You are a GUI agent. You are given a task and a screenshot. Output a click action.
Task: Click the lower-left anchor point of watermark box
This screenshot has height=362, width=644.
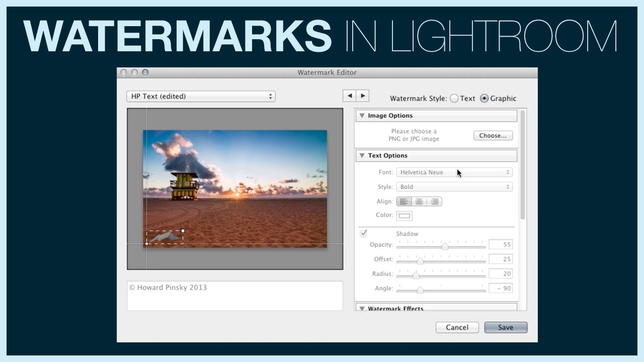tap(147, 244)
